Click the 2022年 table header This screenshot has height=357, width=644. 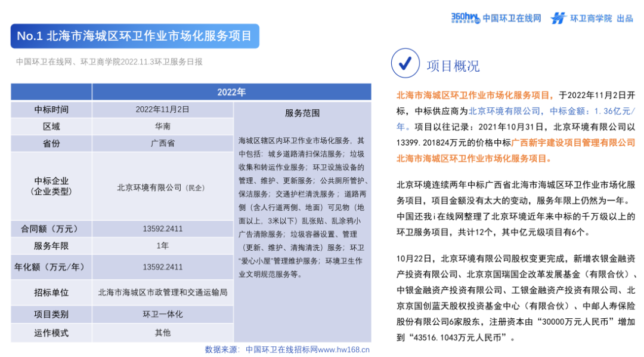pos(231,92)
